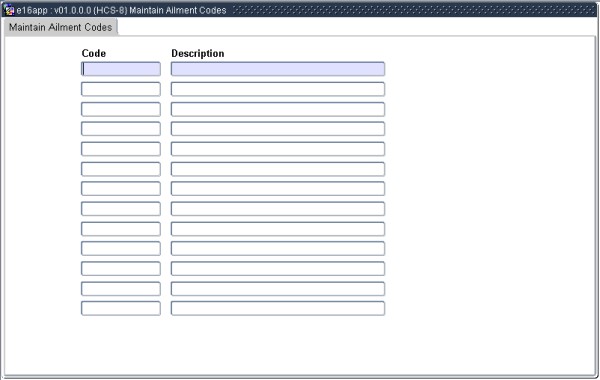Select the seventh row Code field
600x380 pixels.
point(121,189)
